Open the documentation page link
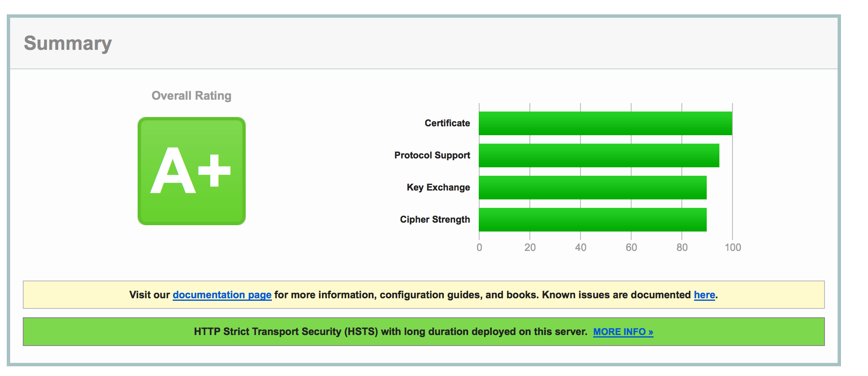The height and width of the screenshot is (376, 868). pos(222,295)
